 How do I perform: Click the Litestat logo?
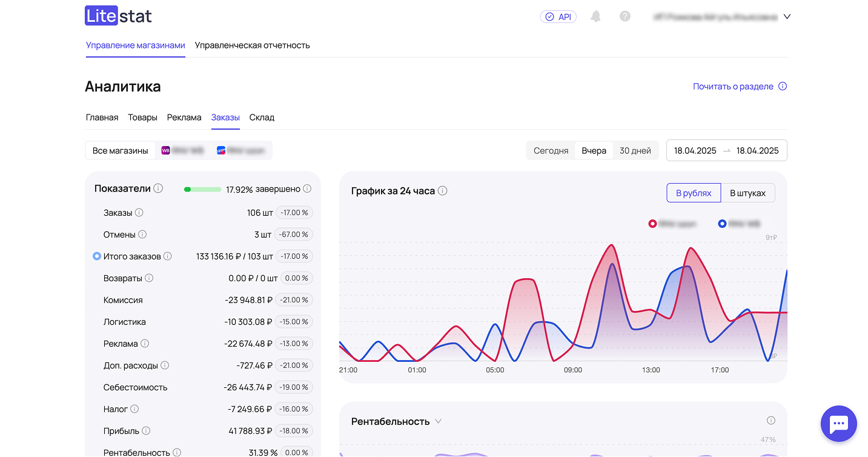[x=118, y=16]
